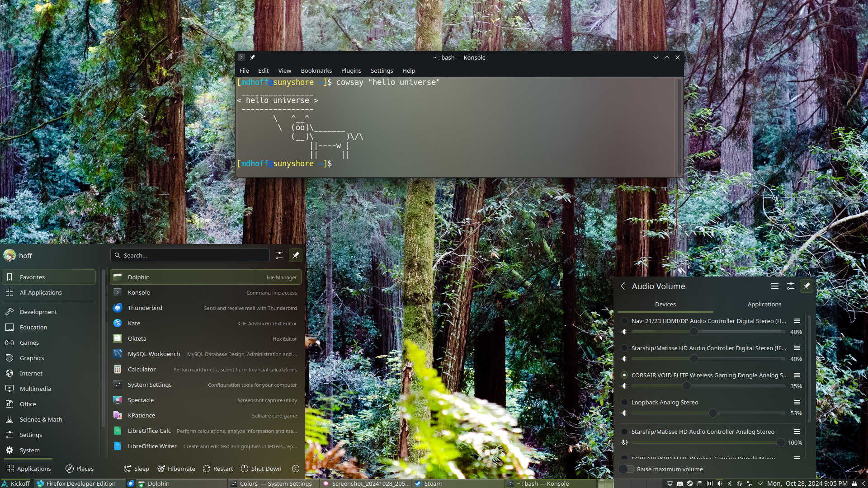Viewport: 868px width, 488px height.
Task: Open LibreOffice Calc
Action: pyautogui.click(x=206, y=431)
